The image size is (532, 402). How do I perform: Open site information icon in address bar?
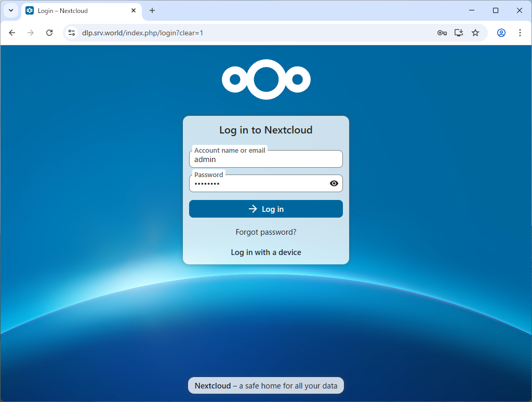point(72,33)
